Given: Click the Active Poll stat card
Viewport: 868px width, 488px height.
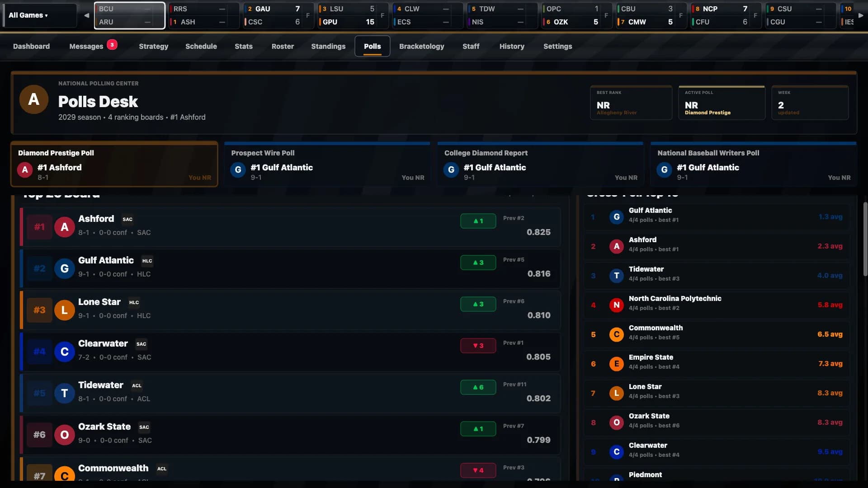Looking at the screenshot, I should (x=722, y=103).
